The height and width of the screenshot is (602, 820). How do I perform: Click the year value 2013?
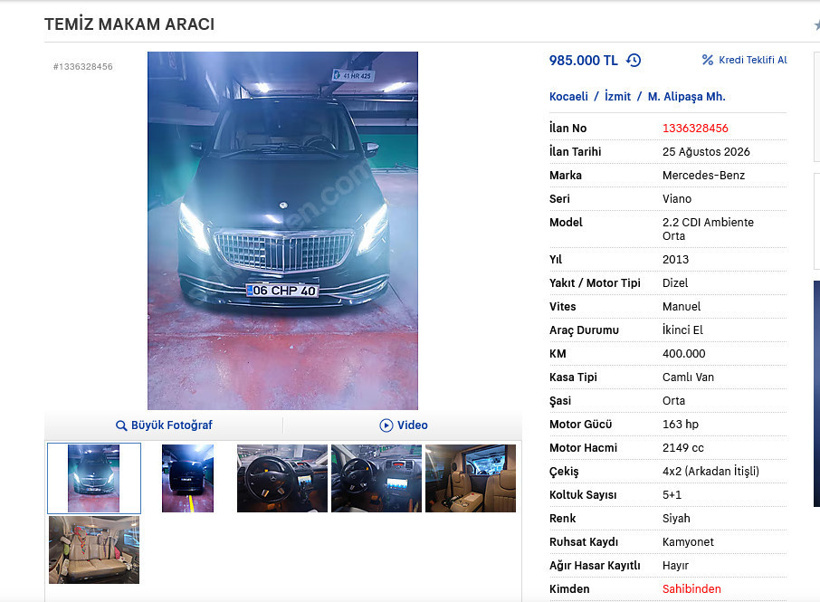pos(675,259)
